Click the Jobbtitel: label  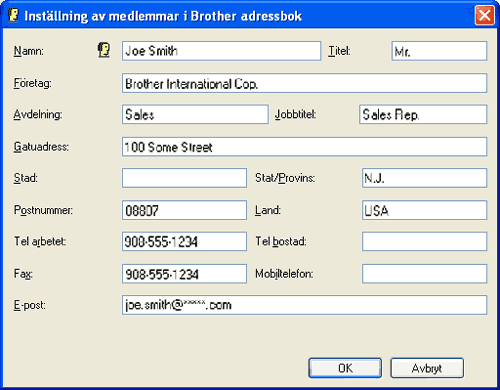coord(296,114)
